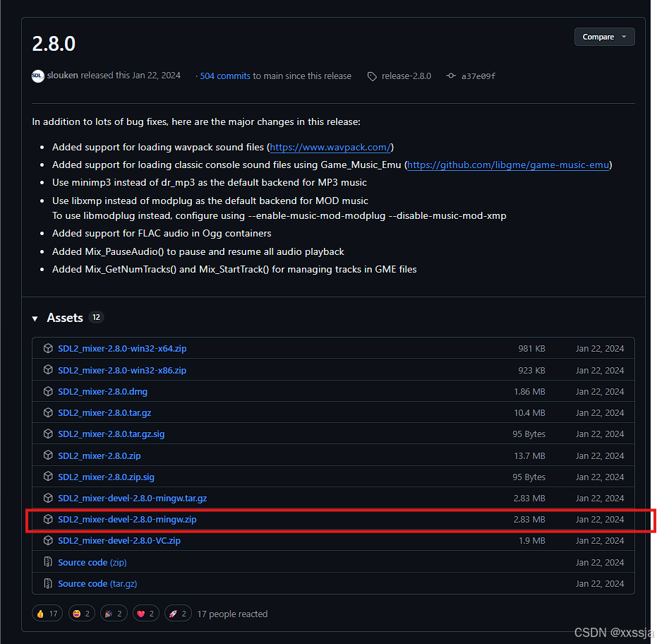657x644 pixels.
Task: Select the release-2.8.0 tag
Action: coord(406,76)
